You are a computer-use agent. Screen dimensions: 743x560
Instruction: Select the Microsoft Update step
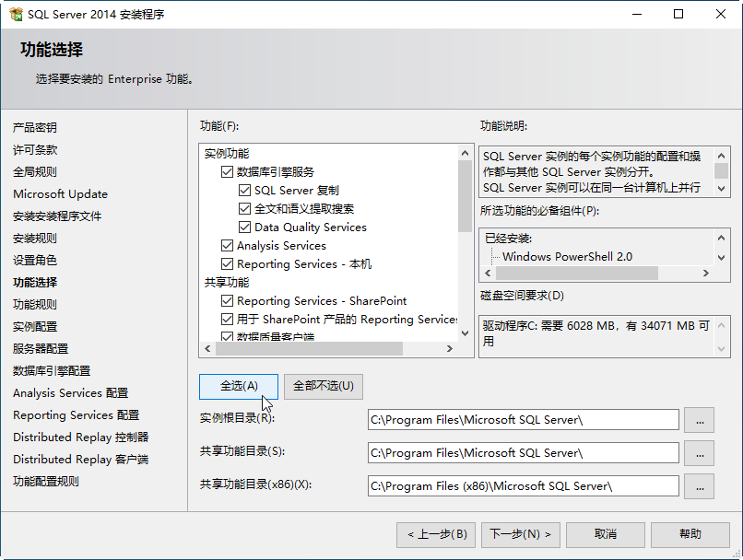(x=60, y=194)
